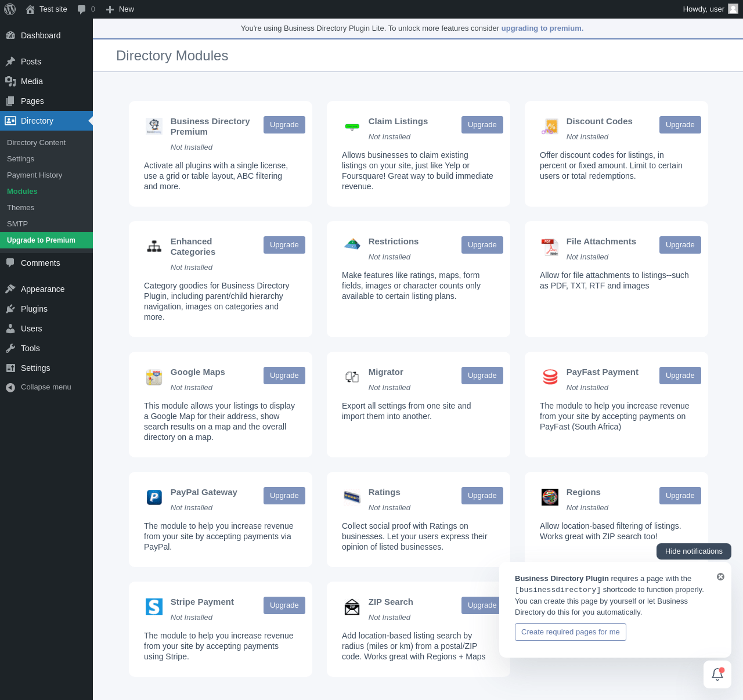Upgrade the Enhanced Categories module
This screenshot has height=700, width=743.
284,245
